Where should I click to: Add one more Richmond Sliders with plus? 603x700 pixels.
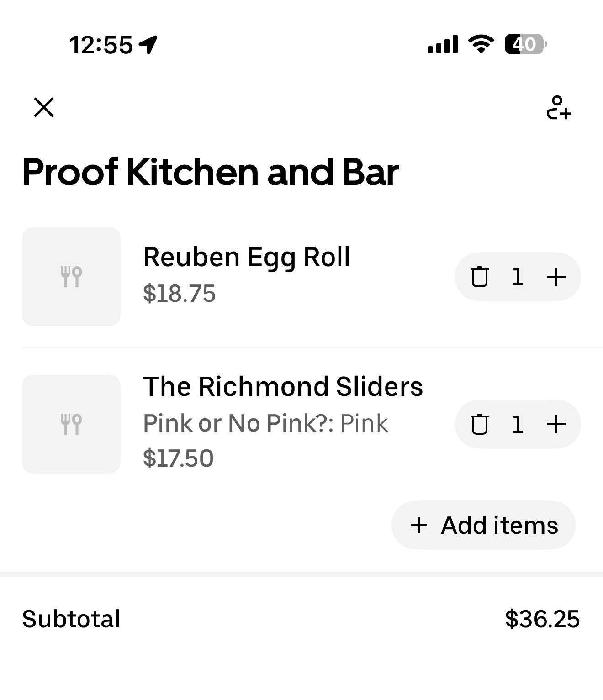pos(556,424)
